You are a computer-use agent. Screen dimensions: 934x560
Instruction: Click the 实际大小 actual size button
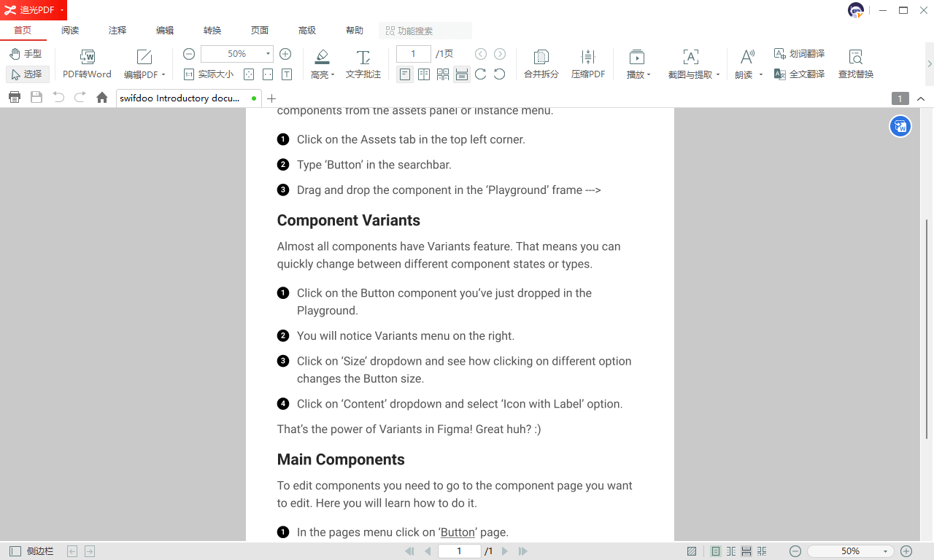pos(209,74)
